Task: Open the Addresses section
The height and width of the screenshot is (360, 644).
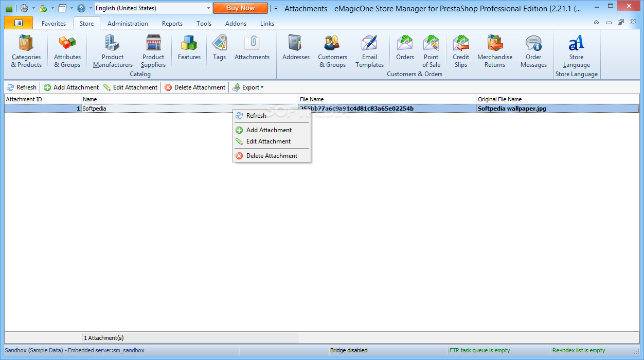Action: click(296, 48)
